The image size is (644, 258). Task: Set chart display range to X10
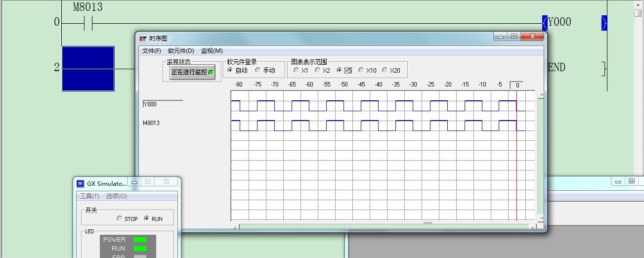pos(361,70)
